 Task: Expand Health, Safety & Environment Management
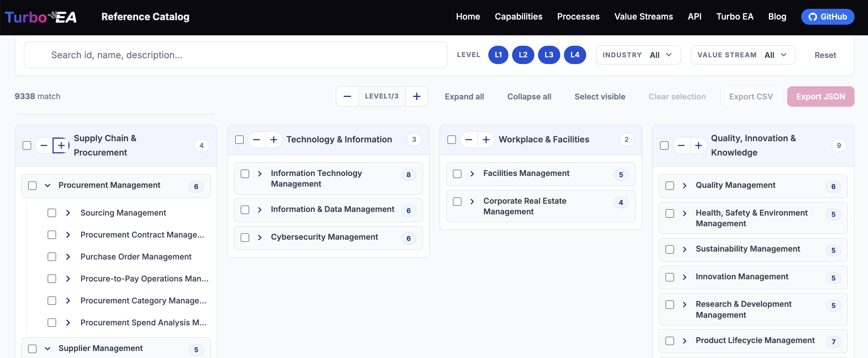click(684, 213)
